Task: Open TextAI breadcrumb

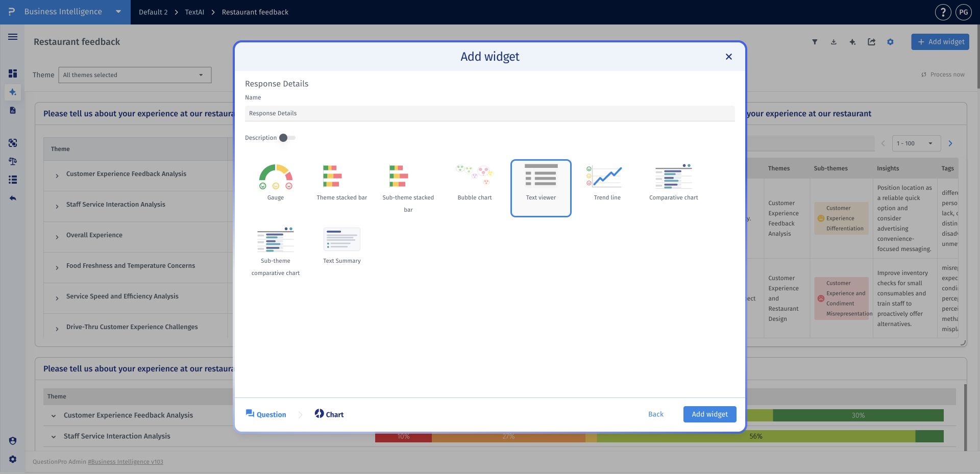Action: [194, 12]
